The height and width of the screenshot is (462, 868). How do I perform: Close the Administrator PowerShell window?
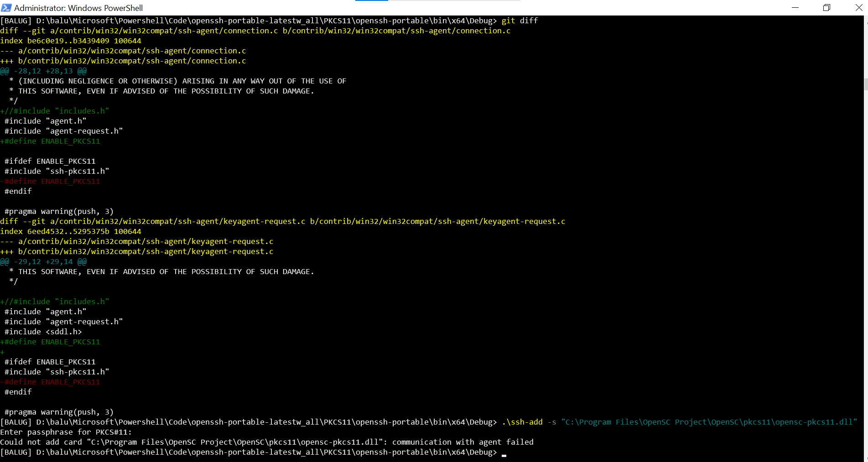[x=858, y=8]
